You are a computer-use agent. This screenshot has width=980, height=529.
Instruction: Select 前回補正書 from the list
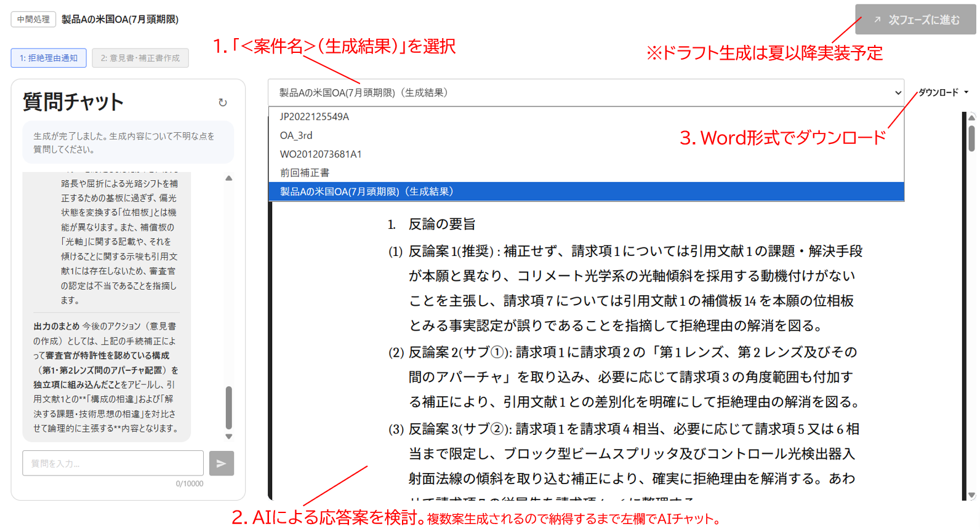click(x=586, y=173)
